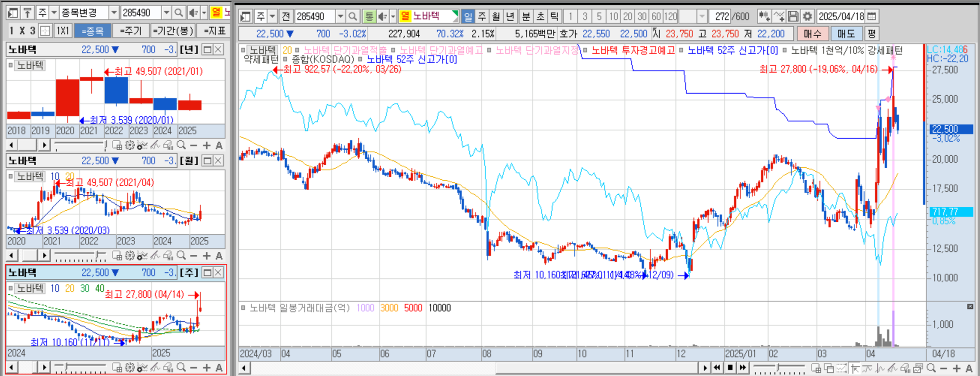Select minute 분 period button
This screenshot has height=376, width=980.
click(526, 17)
